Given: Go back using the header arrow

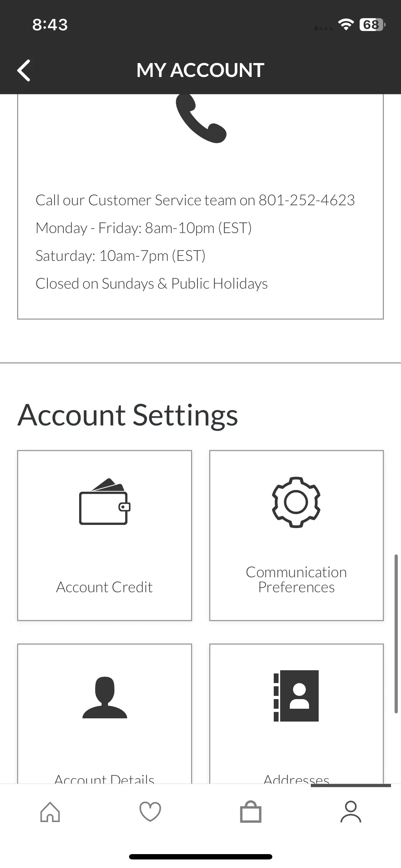Looking at the screenshot, I should pyautogui.click(x=24, y=70).
